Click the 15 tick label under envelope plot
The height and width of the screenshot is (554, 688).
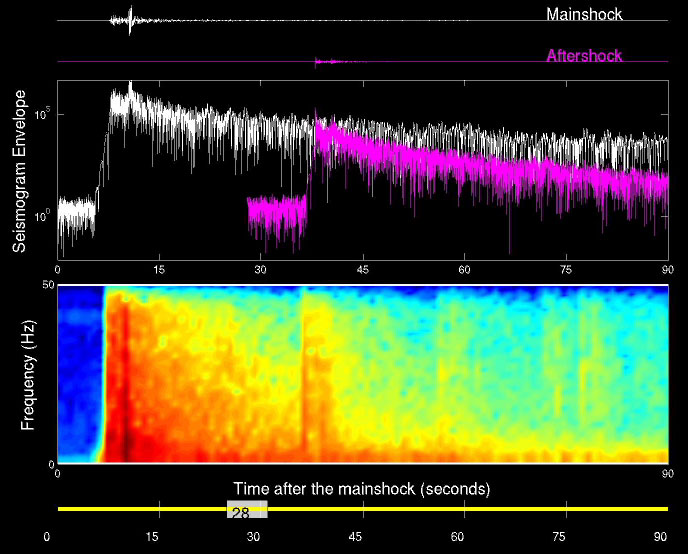[x=159, y=270]
